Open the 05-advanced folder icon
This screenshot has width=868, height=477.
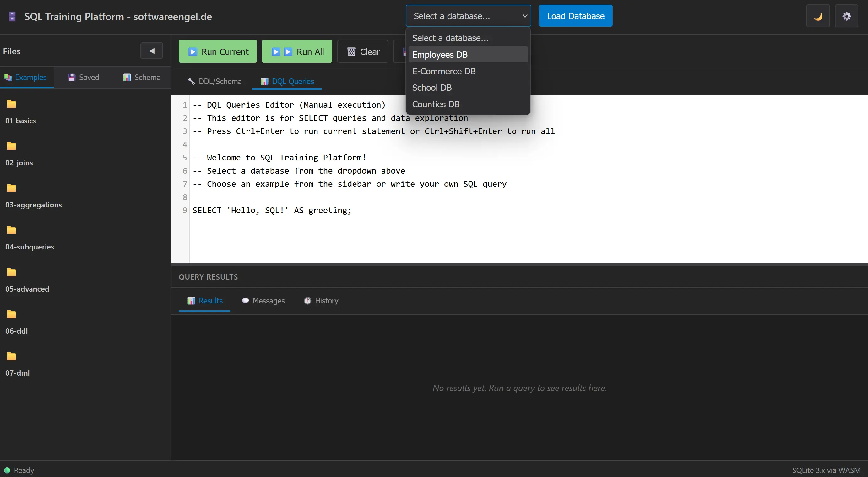(x=11, y=273)
